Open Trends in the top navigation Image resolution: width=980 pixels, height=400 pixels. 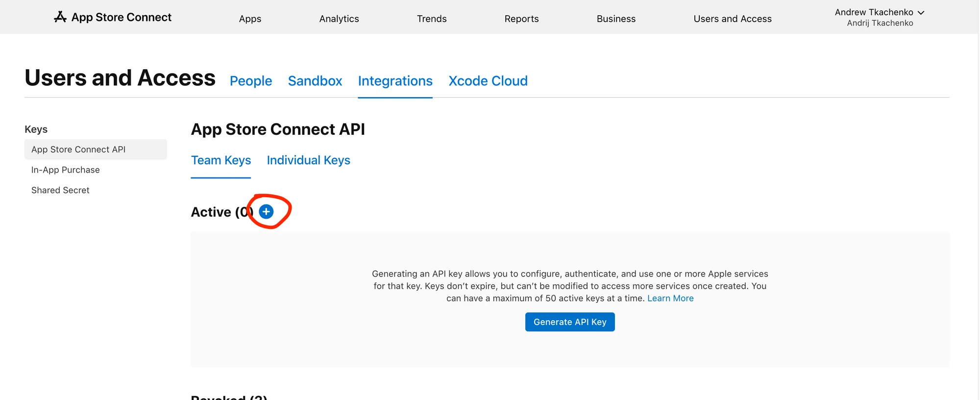(432, 19)
